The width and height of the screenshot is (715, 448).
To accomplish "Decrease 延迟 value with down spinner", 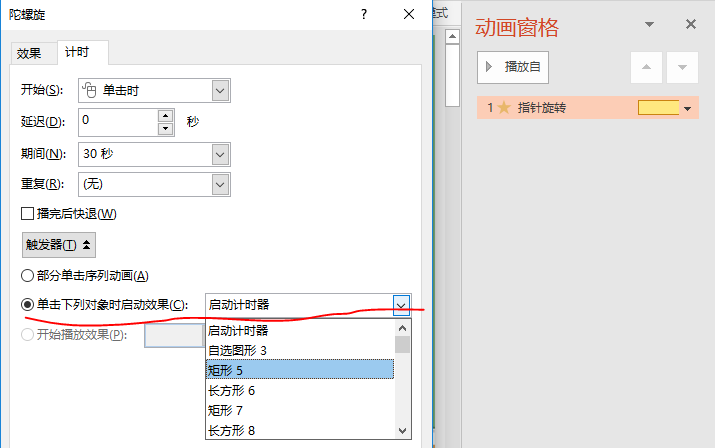I will point(166,129).
